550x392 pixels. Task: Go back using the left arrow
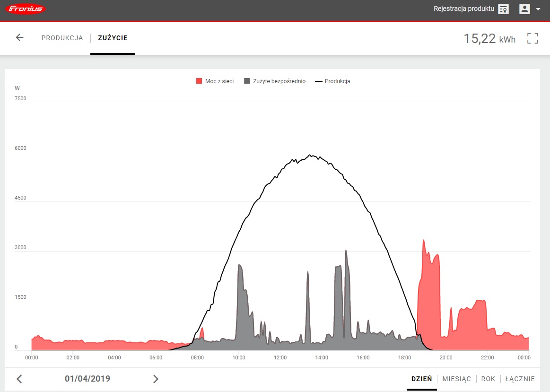coord(19,38)
